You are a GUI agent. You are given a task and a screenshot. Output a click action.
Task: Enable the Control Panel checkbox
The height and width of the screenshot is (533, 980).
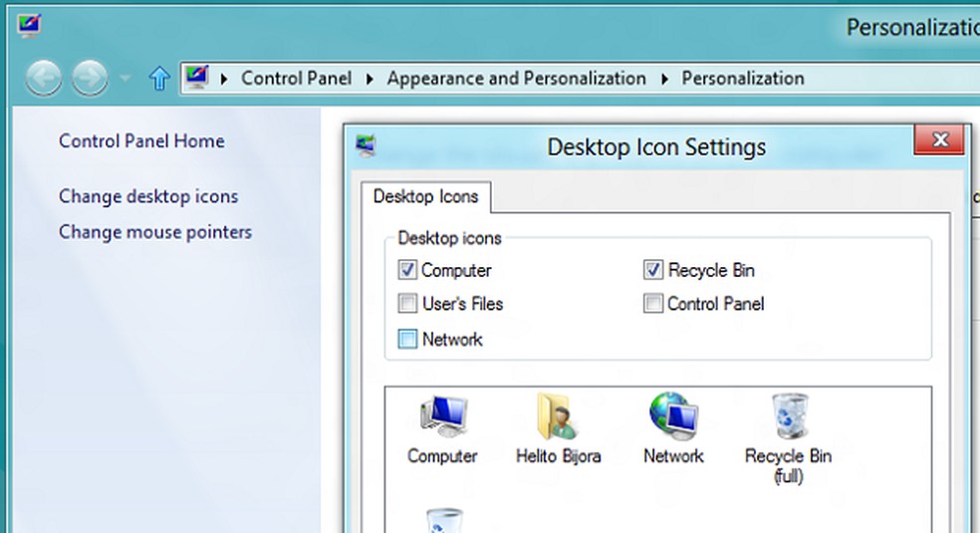tap(653, 304)
